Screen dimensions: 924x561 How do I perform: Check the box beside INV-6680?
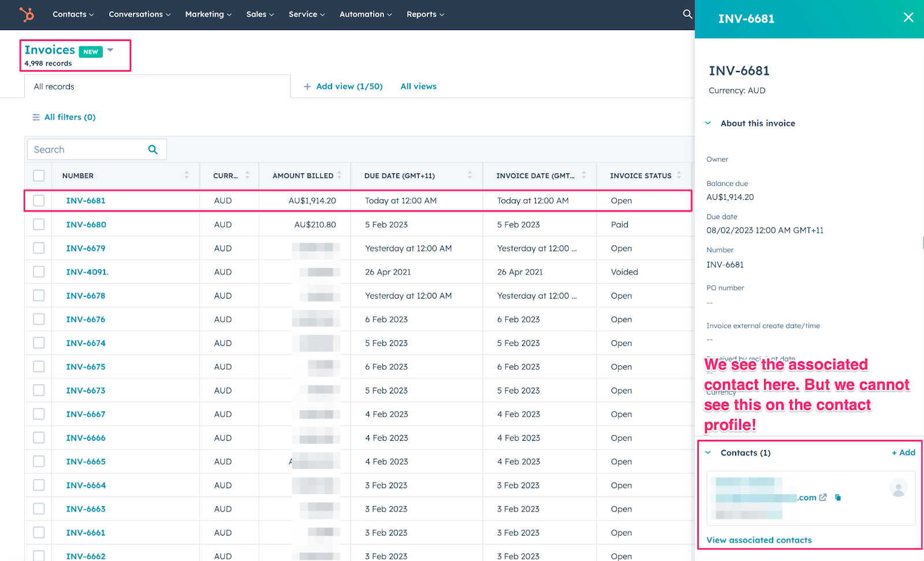coord(39,224)
